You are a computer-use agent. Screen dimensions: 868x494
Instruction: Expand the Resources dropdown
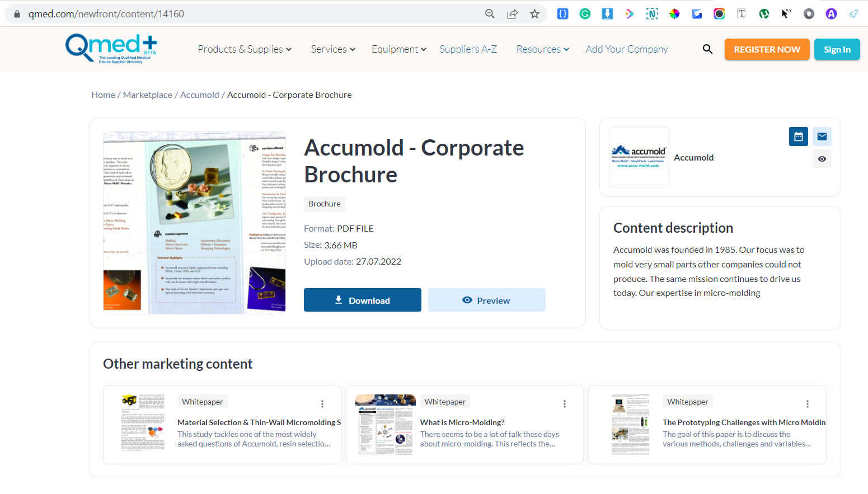(x=543, y=49)
